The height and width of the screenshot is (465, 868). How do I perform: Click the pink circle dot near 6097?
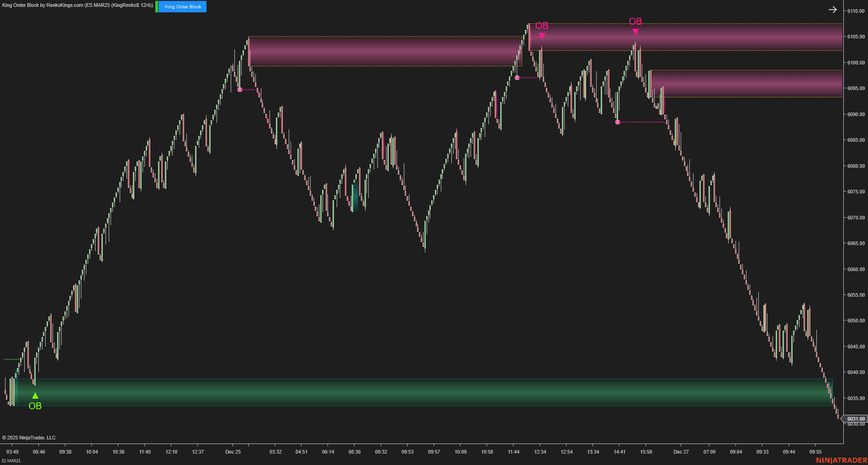pyautogui.click(x=517, y=78)
